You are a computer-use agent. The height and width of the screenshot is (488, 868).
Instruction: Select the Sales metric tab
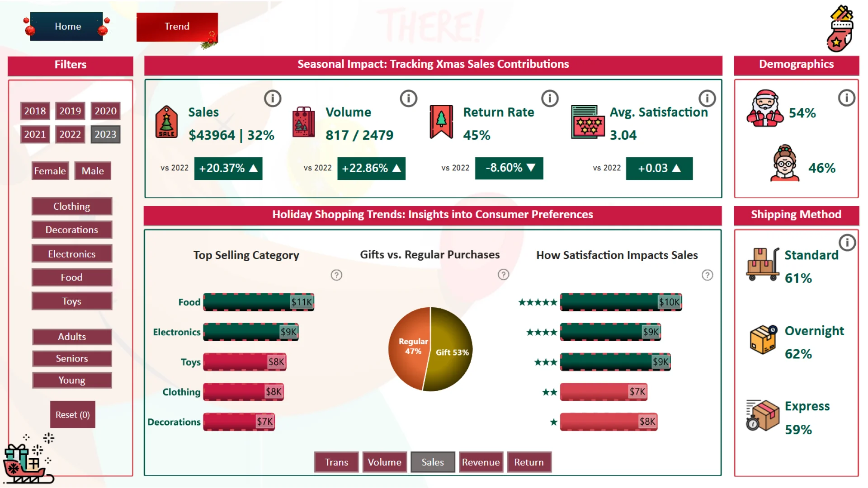click(433, 462)
